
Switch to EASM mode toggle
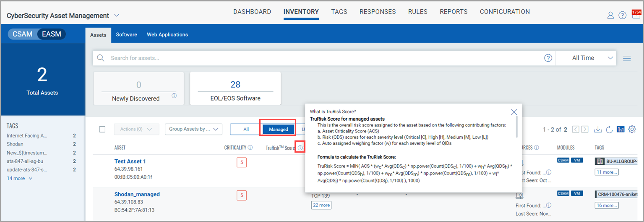[52, 34]
